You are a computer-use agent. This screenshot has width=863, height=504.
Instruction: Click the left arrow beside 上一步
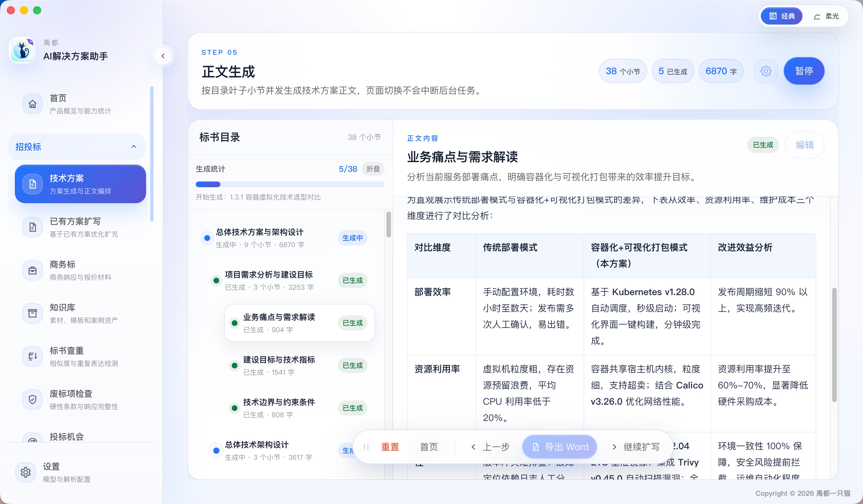coord(473,447)
